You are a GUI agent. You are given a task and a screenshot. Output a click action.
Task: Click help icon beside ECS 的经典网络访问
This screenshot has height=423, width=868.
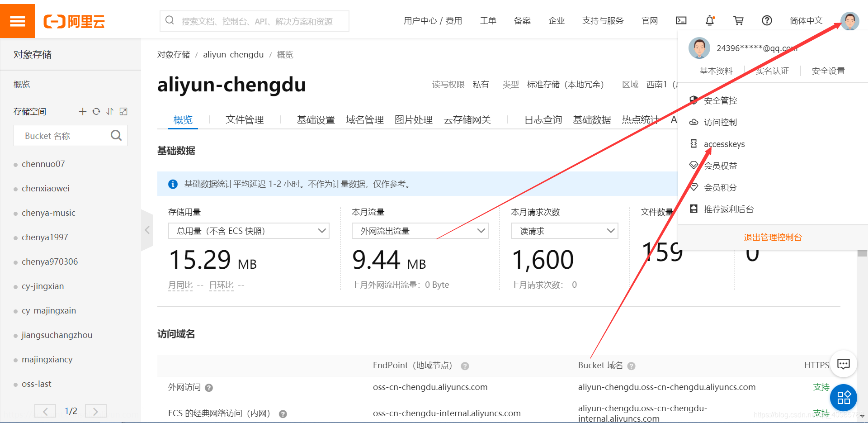pyautogui.click(x=283, y=414)
